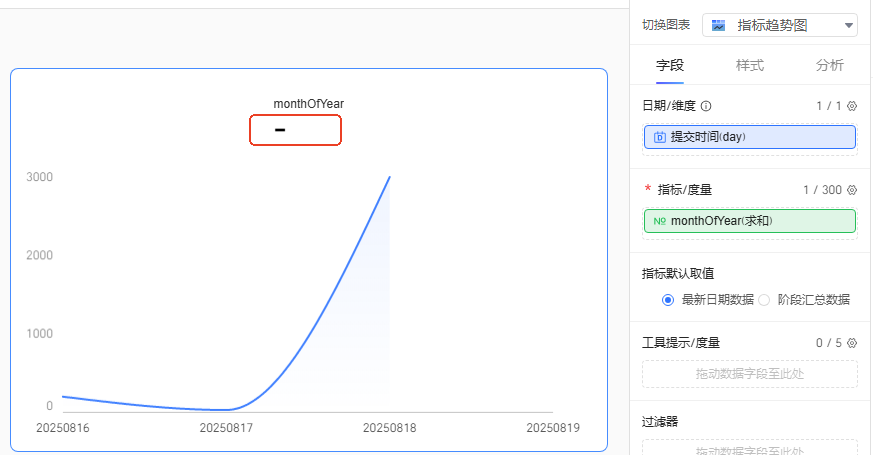This screenshot has height=455, width=873.
Task: Open settings gear for 工具提示/度量
Action: click(x=852, y=343)
